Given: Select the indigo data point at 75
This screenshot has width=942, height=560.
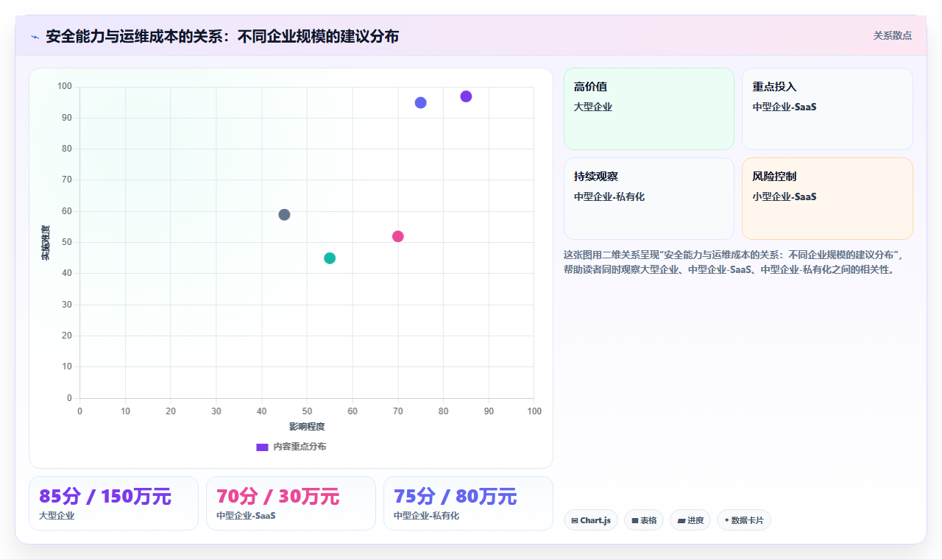Looking at the screenshot, I should [x=420, y=102].
